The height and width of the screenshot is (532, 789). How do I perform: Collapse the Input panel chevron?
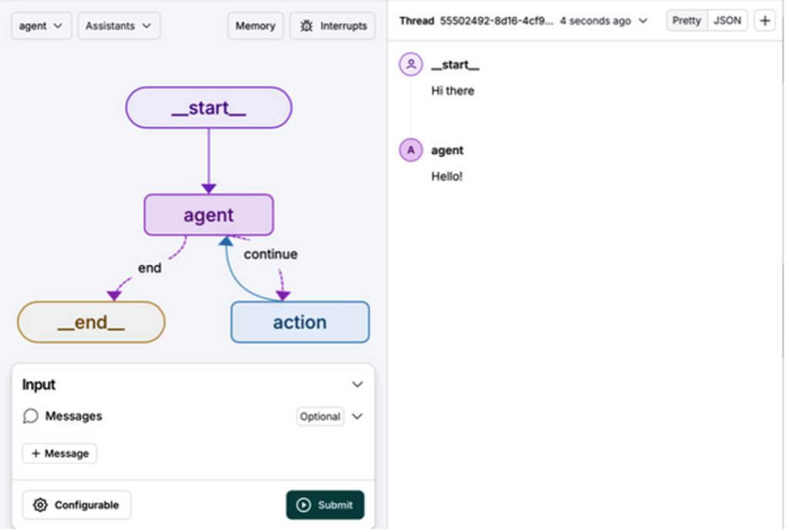coord(357,384)
